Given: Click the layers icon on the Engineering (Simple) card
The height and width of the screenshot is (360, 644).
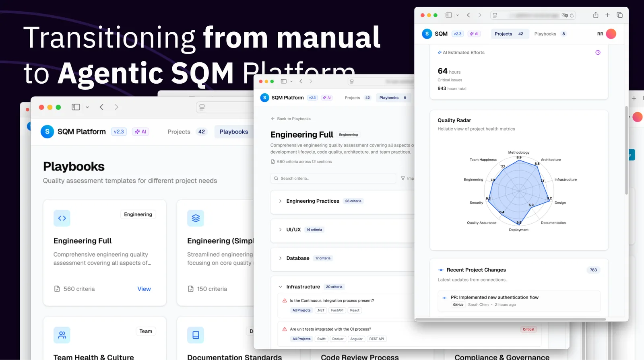Looking at the screenshot, I should tap(196, 218).
